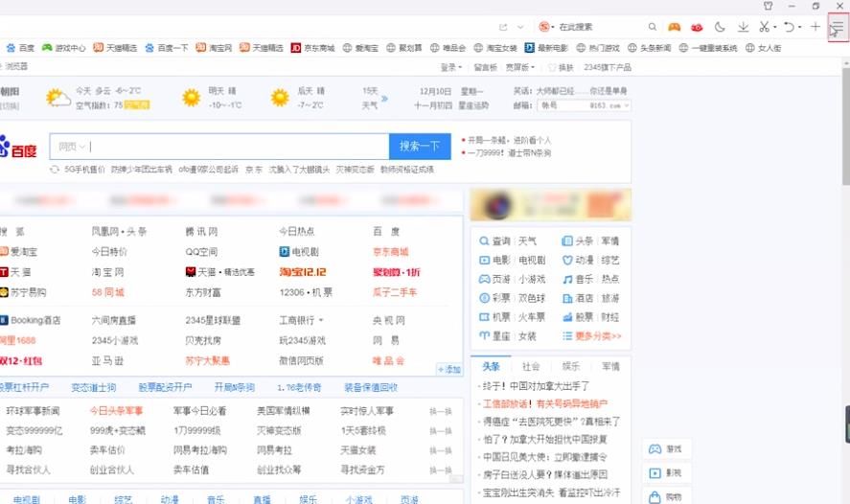Click the share icon left of the search engine
This screenshot has height=504, width=850.
[x=503, y=27]
